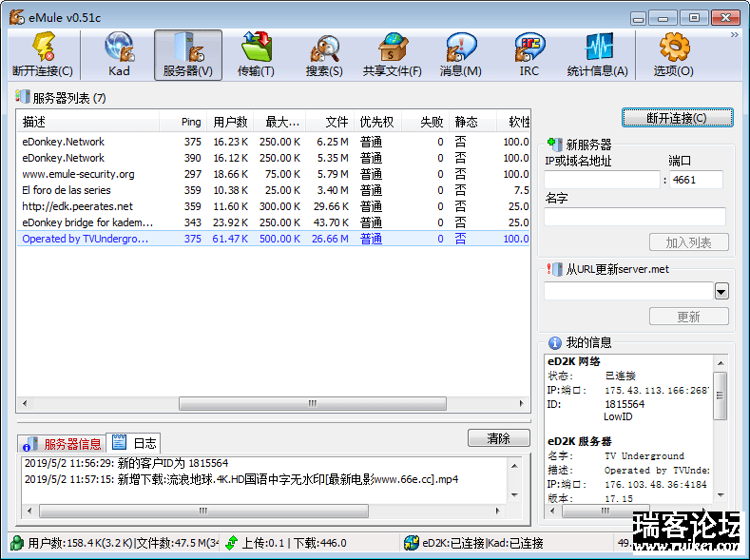This screenshot has height=560, width=750.
Task: Open the IRC toolbar icon
Action: point(529,55)
